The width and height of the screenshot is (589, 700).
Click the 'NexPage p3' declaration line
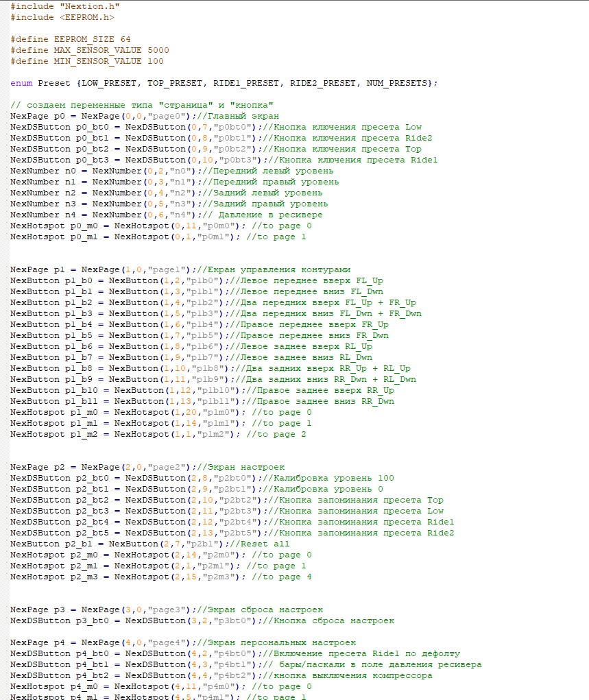[167, 610]
